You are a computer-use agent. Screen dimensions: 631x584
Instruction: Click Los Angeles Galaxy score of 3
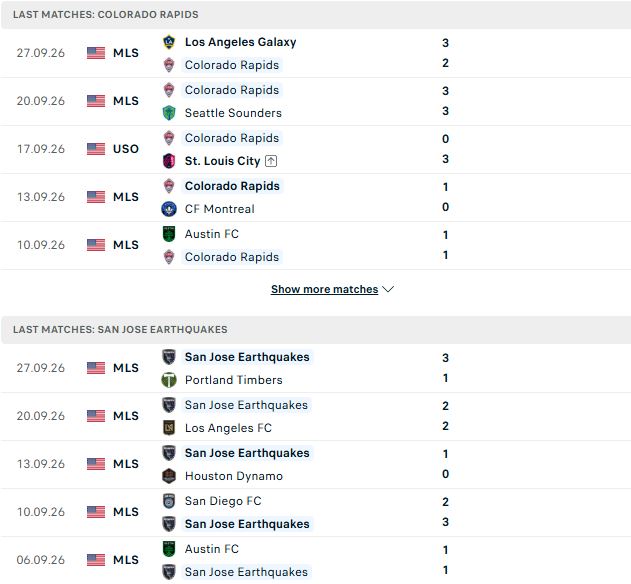[445, 43]
